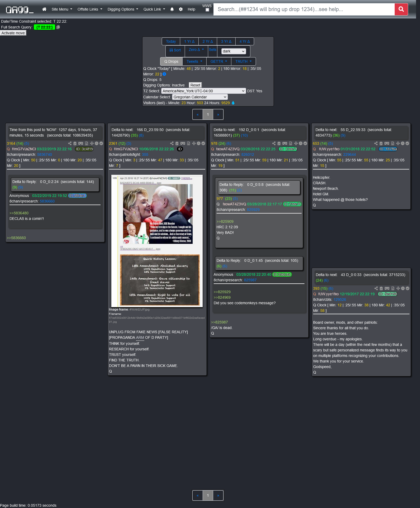Screen dimensions: 420x508
Task: Open the GETTR tab
Action: 219,61
